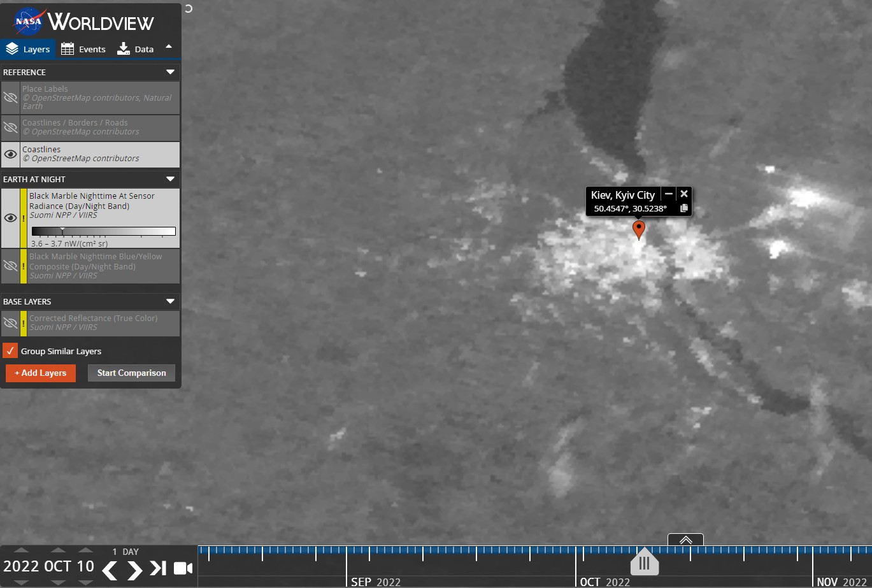This screenshot has width=872, height=588.
Task: Collapse the Base Layers group
Action: point(170,301)
